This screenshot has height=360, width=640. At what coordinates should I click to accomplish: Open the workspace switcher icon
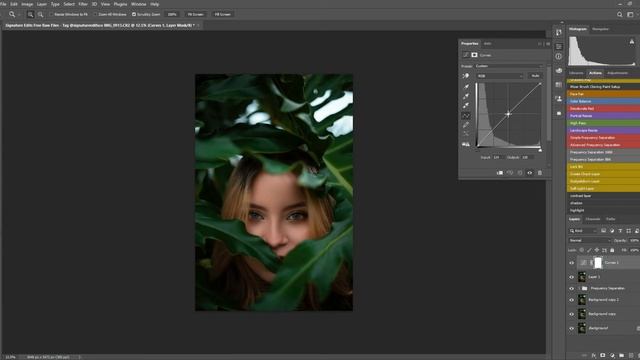[x=630, y=14]
